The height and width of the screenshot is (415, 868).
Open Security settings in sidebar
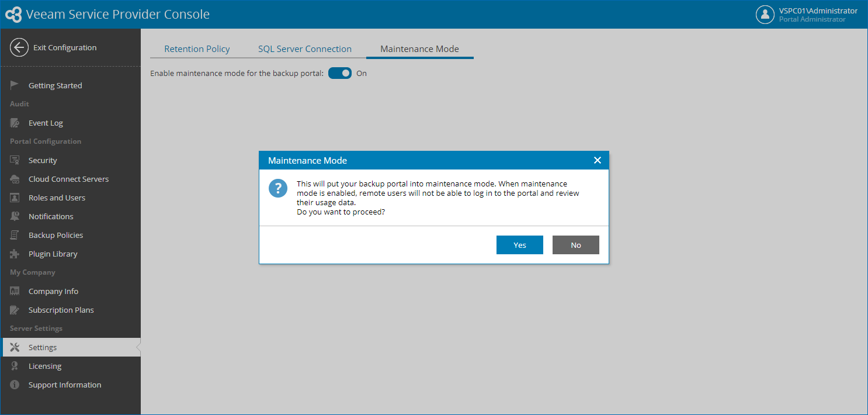click(x=70, y=160)
